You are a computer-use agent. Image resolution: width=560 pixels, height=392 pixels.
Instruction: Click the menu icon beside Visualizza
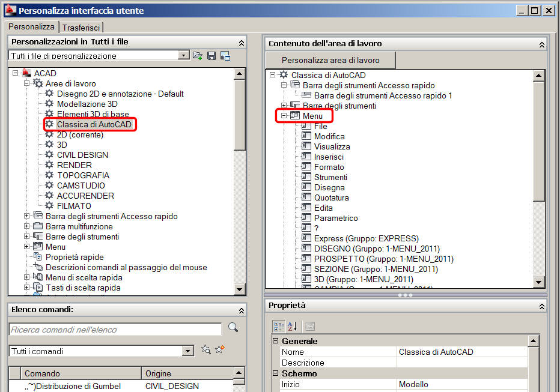(306, 146)
